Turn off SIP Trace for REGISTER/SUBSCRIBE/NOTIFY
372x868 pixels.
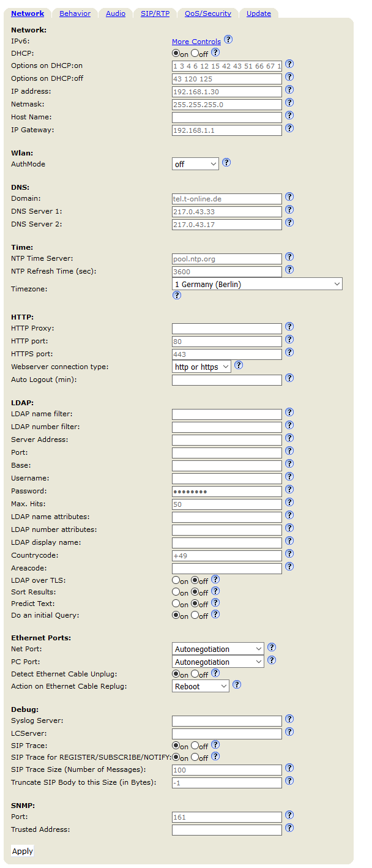195,757
